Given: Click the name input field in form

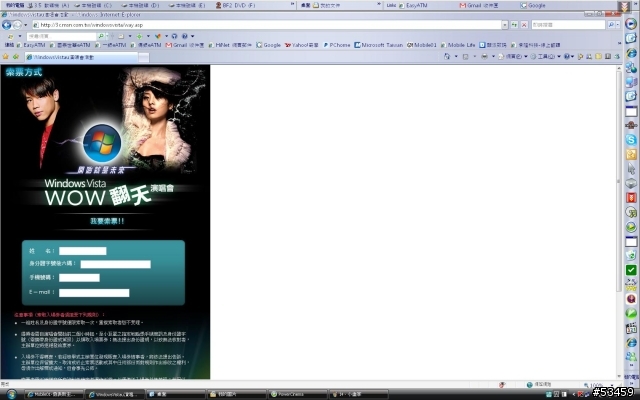Looking at the screenshot, I should tap(82, 251).
